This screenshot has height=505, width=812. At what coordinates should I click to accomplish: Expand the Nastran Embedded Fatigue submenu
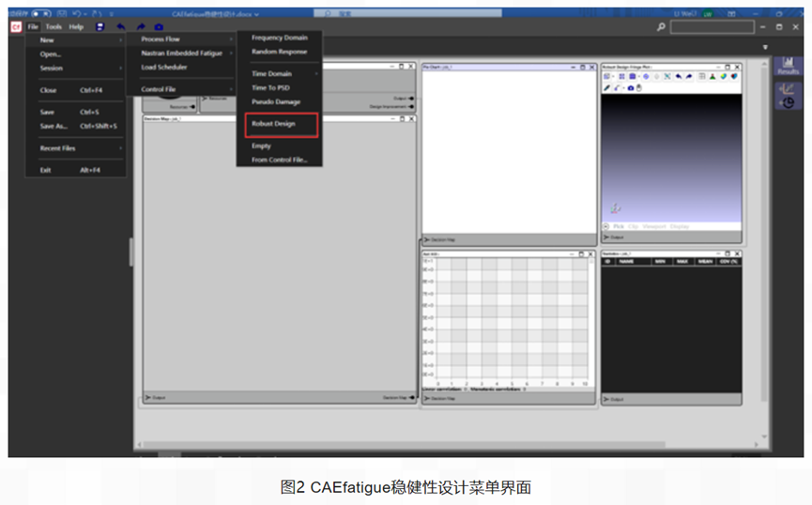point(181,53)
